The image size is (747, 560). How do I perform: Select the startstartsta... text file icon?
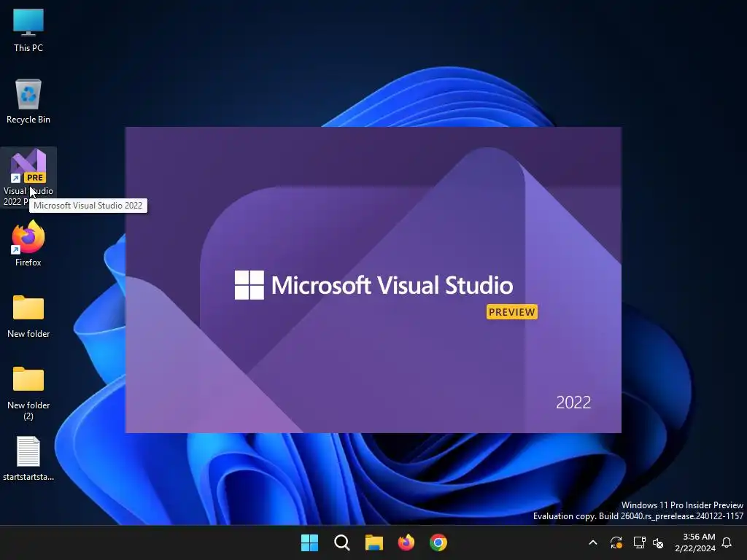(28, 458)
